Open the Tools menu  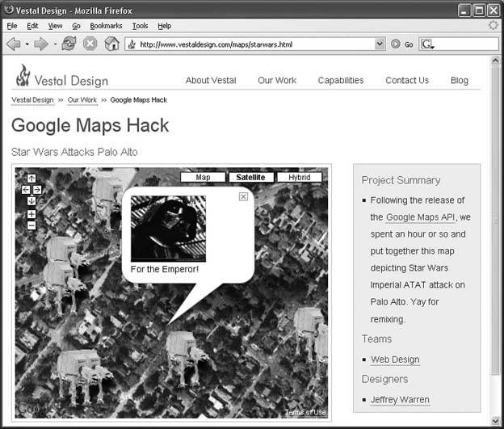point(140,26)
